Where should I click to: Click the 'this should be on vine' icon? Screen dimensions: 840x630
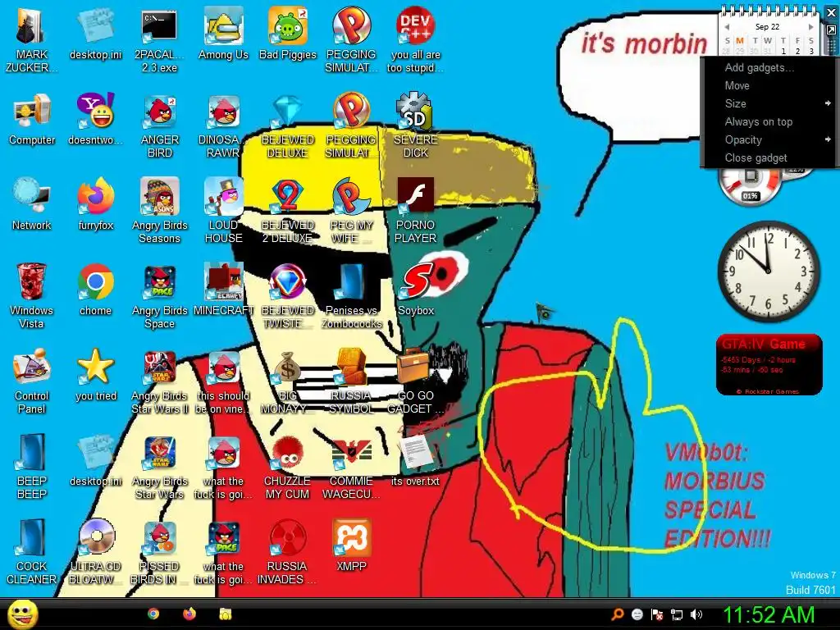coord(223,381)
